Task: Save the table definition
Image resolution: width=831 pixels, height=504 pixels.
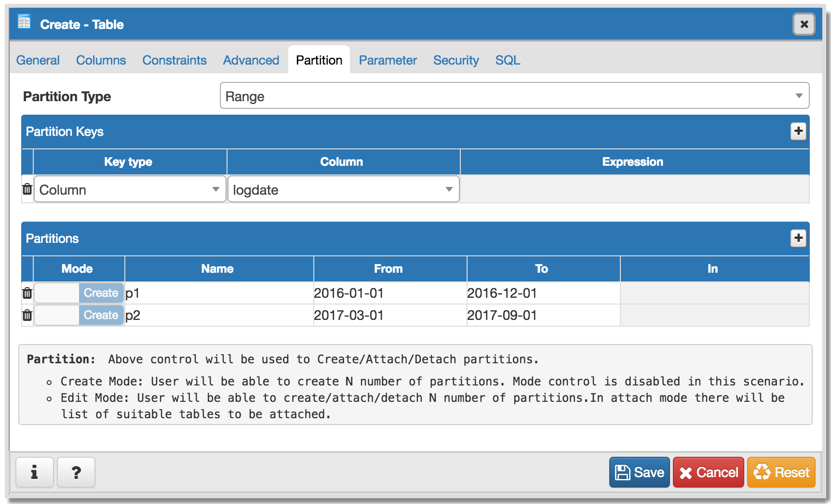Action: click(639, 472)
